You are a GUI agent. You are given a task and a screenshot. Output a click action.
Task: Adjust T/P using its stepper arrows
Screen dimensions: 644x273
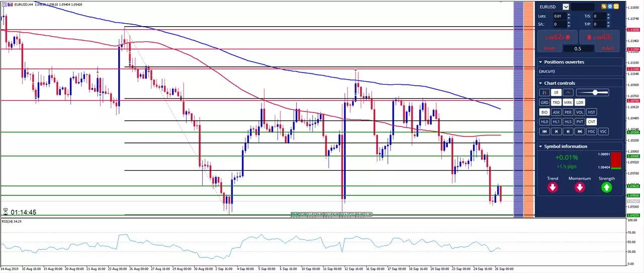click(x=608, y=24)
